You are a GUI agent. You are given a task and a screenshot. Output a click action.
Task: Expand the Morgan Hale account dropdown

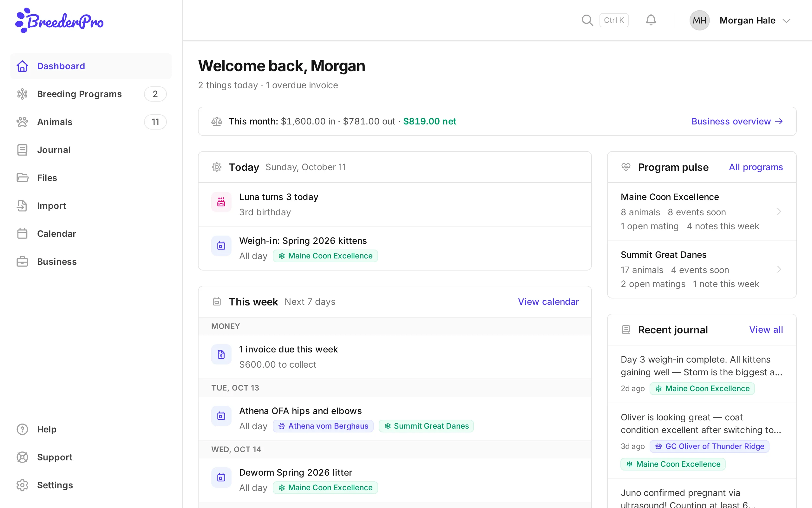coord(786,21)
